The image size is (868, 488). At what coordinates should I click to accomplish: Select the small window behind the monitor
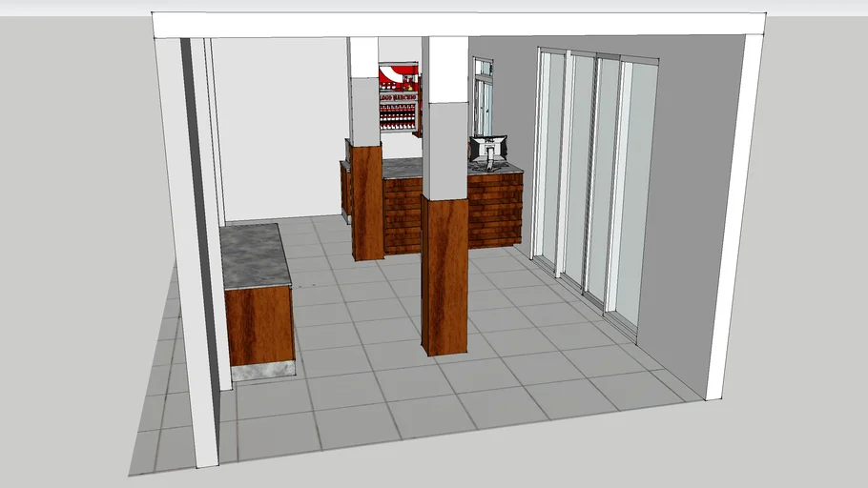tap(484, 95)
